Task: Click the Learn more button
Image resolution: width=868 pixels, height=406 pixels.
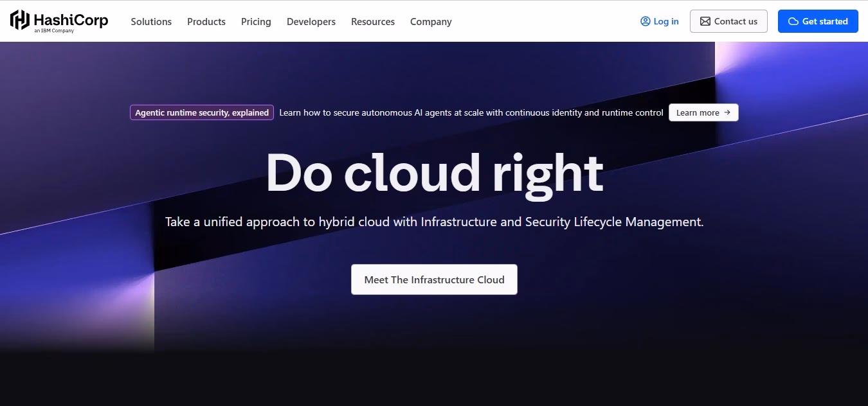Action: click(x=703, y=112)
